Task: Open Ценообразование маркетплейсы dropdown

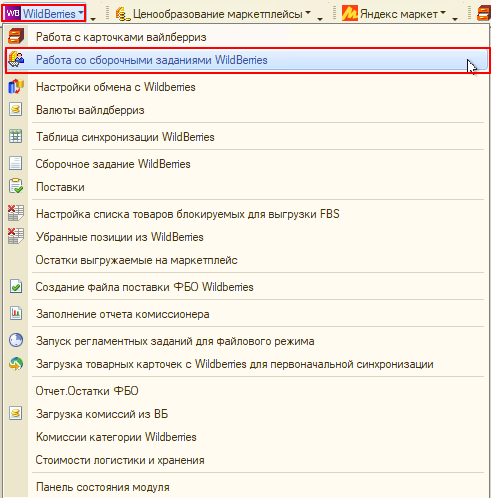Action: click(213, 14)
